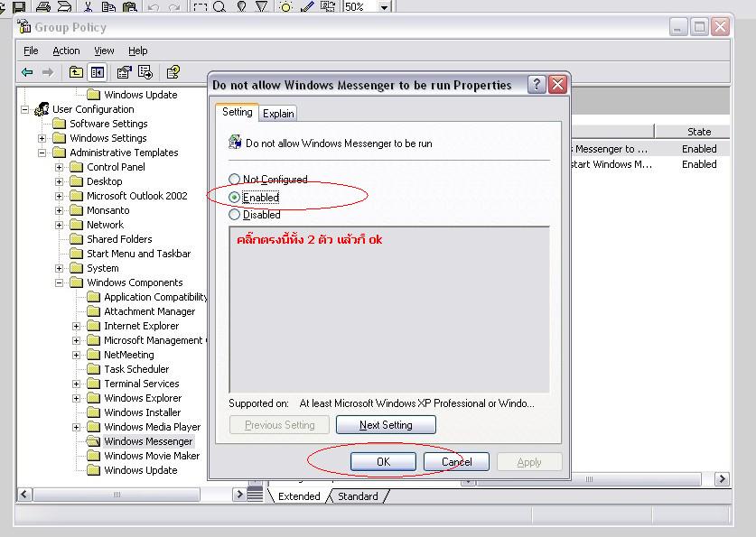Click the Shared Folders folder icon

click(x=76, y=239)
